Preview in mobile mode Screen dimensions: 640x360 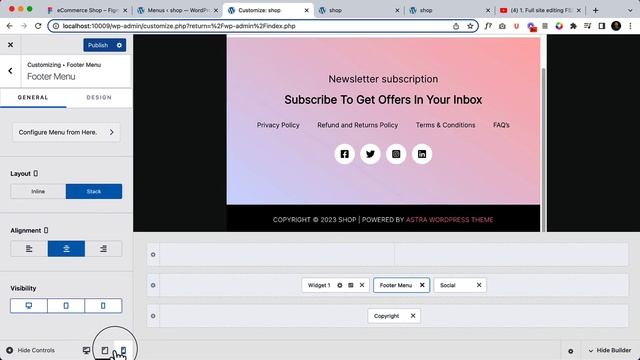click(123, 350)
